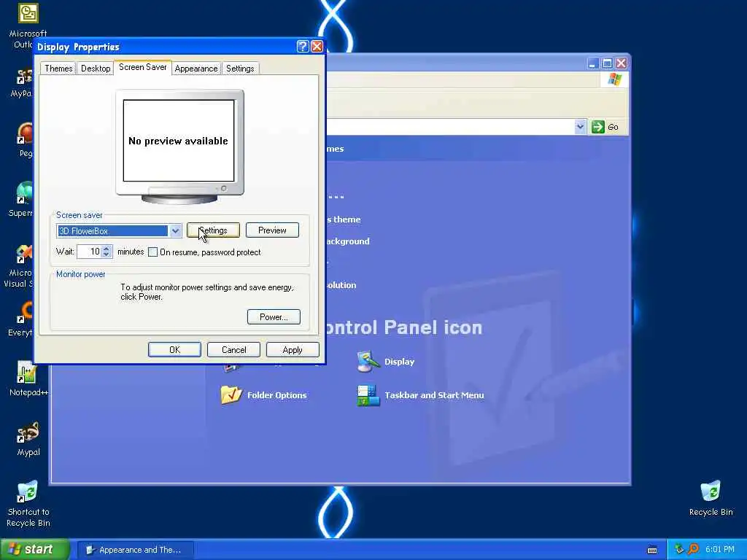
Task: Click the Appearance and Themes taskbar button
Action: (135, 550)
